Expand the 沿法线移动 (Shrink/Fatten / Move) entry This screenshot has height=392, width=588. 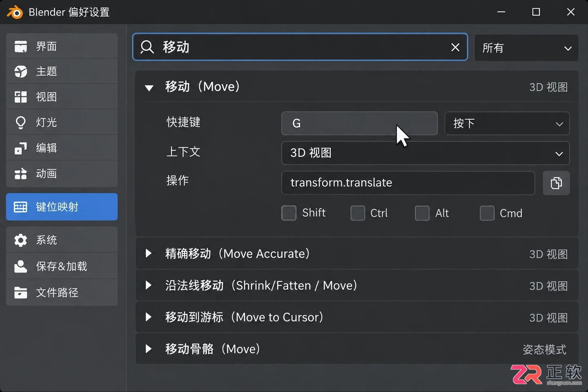point(149,285)
